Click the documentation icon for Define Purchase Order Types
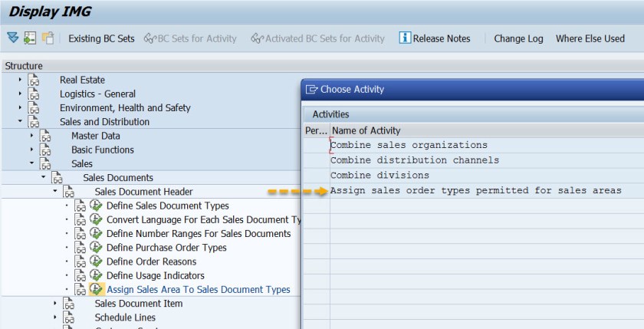644x329 pixels. (x=81, y=248)
